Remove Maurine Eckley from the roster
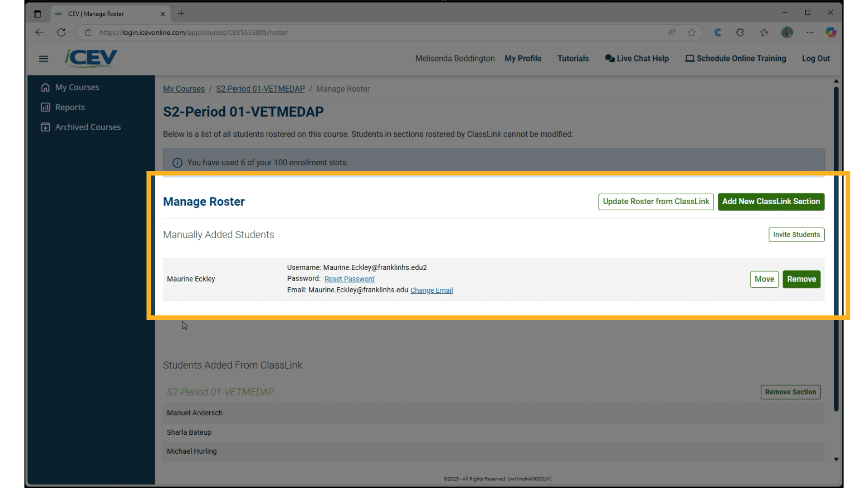Image resolution: width=868 pixels, height=488 pixels. point(801,279)
